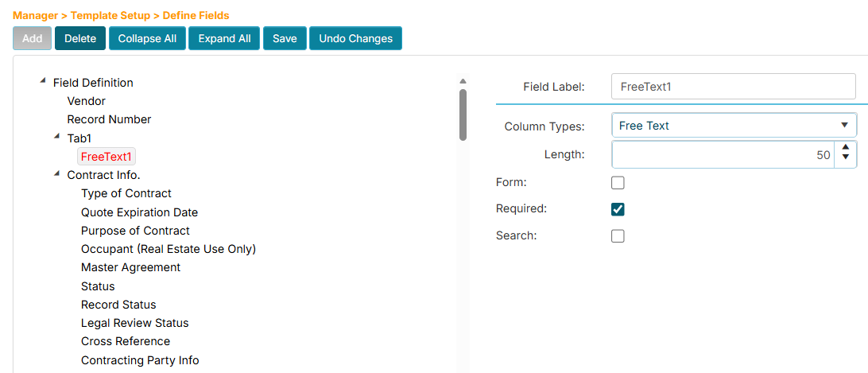Screen dimensions: 868x373
Task: Collapse the Contract Info. tree node
Action: [x=56, y=173]
